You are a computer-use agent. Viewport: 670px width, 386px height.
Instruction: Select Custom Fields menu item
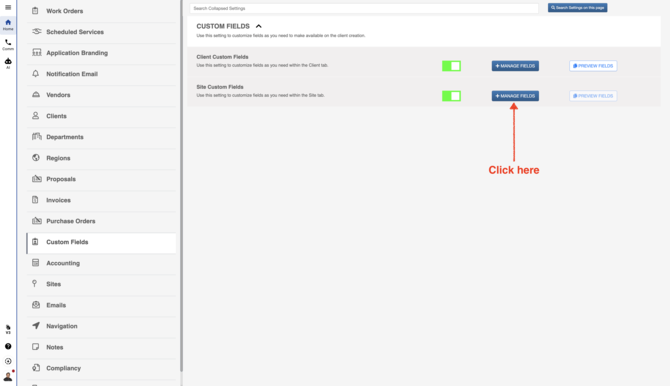[x=101, y=242]
